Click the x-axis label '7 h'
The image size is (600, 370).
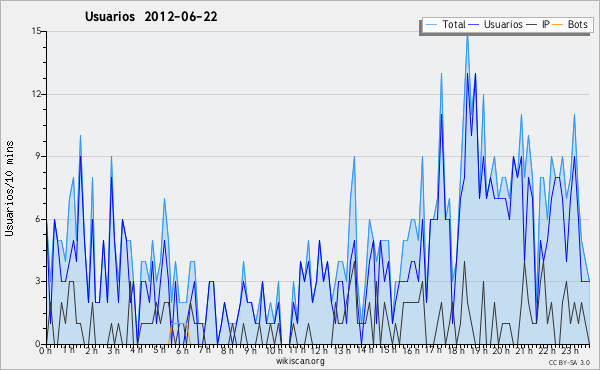(x=204, y=350)
